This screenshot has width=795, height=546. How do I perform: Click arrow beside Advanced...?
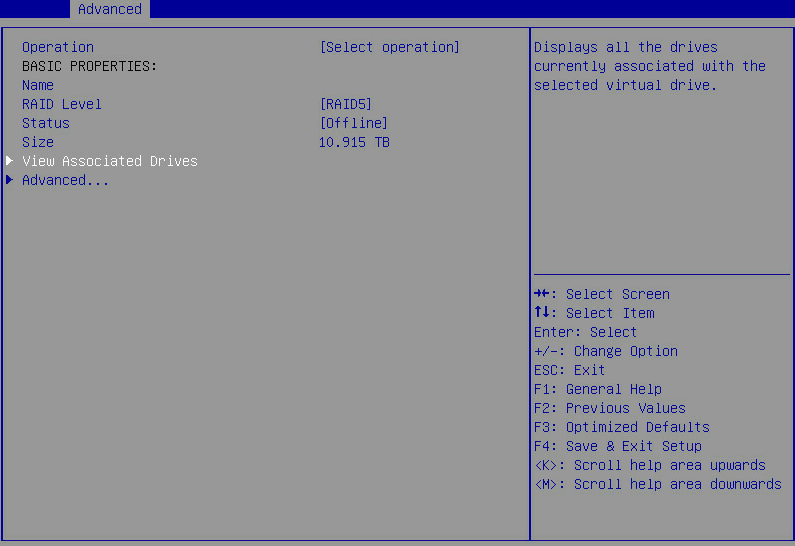(10, 179)
